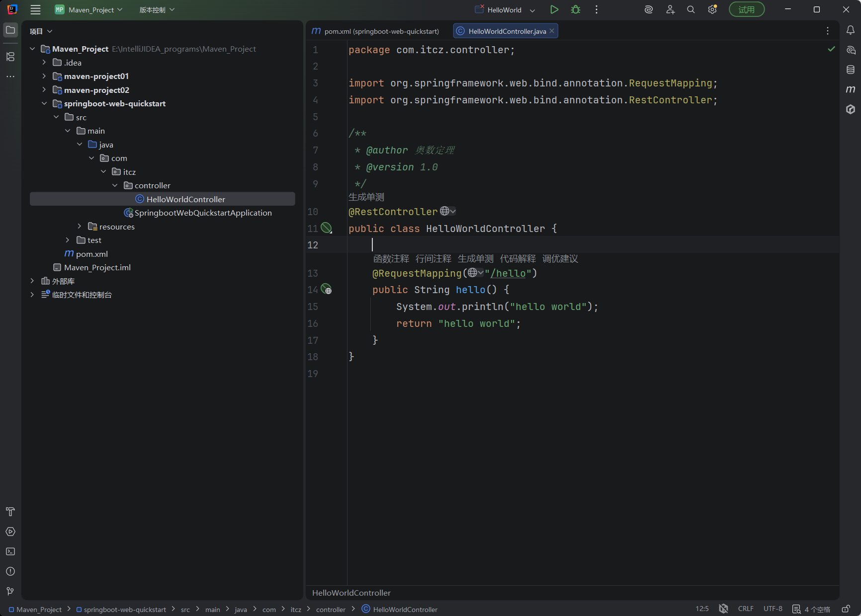Open editor tabs options (three dots)
Image resolution: width=861 pixels, height=616 pixels.
(828, 31)
